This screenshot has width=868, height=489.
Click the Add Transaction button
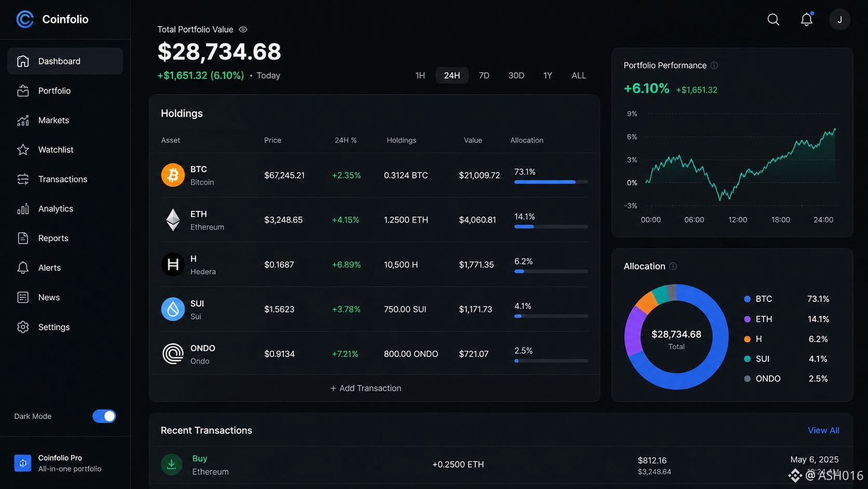pyautogui.click(x=366, y=388)
